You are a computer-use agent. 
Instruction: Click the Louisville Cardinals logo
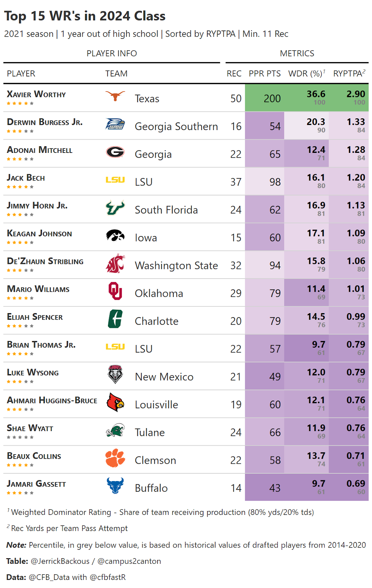115,402
